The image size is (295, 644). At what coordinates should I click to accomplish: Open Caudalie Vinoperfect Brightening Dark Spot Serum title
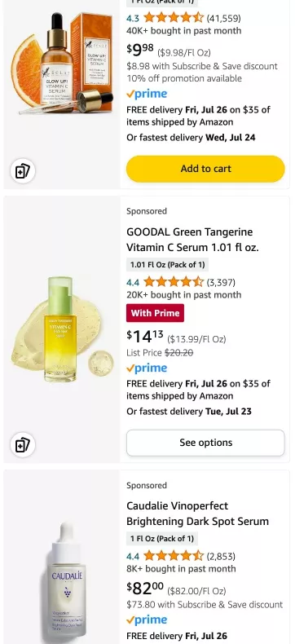coord(197,514)
